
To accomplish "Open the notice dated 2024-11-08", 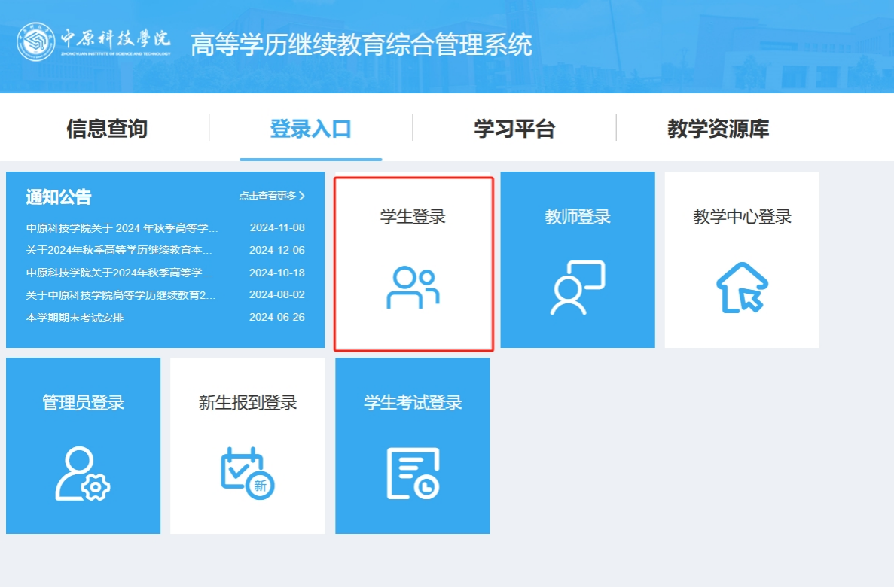I will (122, 227).
